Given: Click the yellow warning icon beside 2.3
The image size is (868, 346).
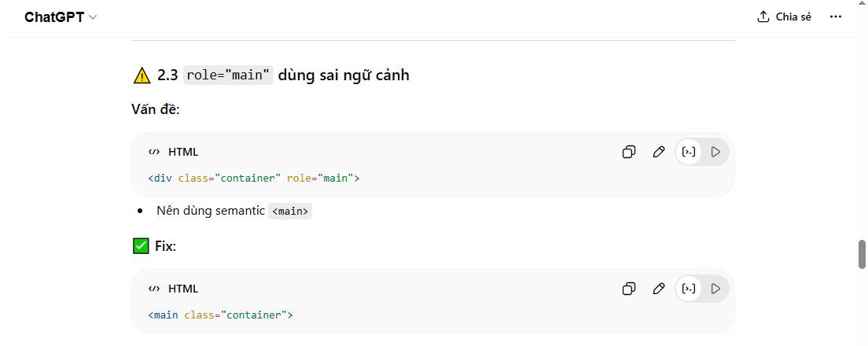Looking at the screenshot, I should click(142, 75).
